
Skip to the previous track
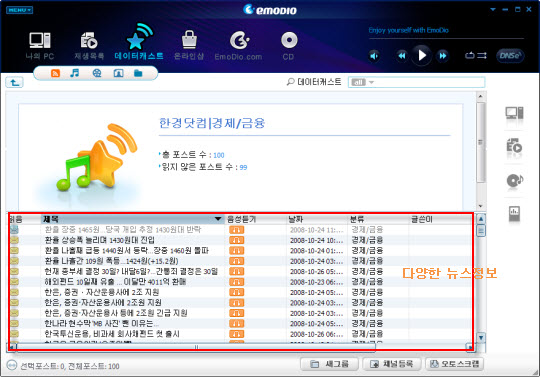[401, 55]
